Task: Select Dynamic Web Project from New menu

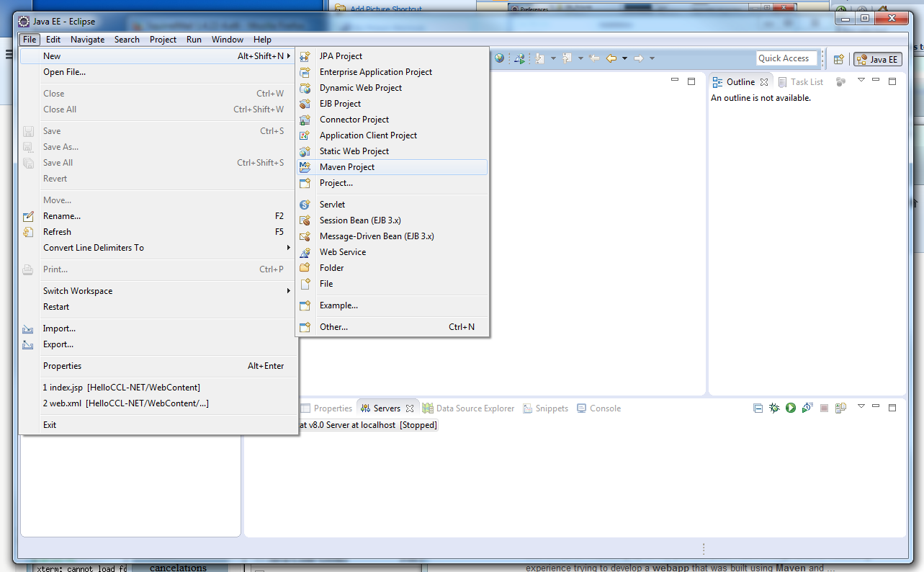Action: coord(361,88)
